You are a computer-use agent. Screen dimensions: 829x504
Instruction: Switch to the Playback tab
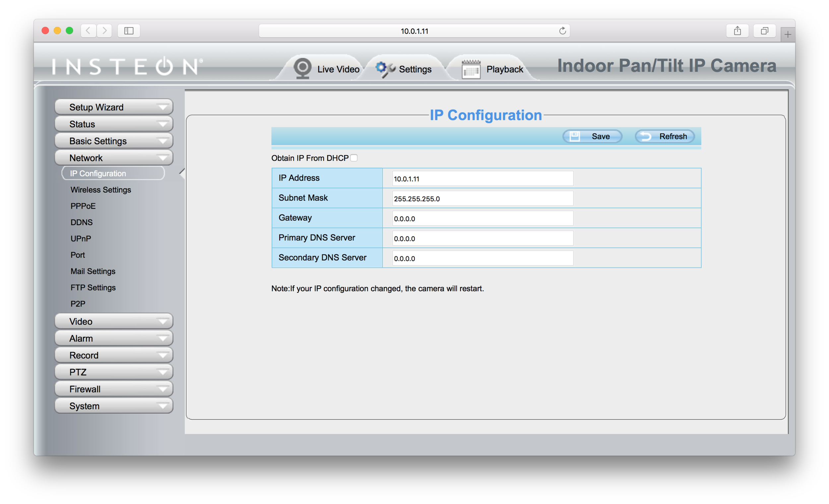tap(493, 68)
